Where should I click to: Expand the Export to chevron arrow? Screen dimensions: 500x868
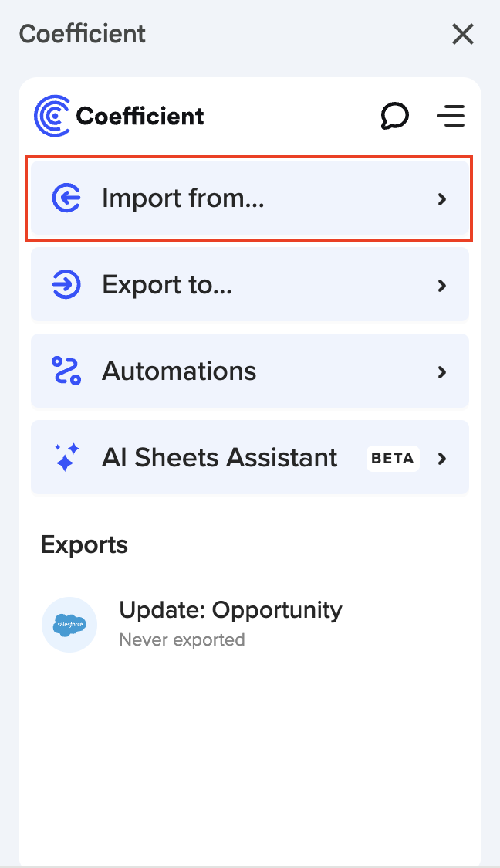[442, 286]
